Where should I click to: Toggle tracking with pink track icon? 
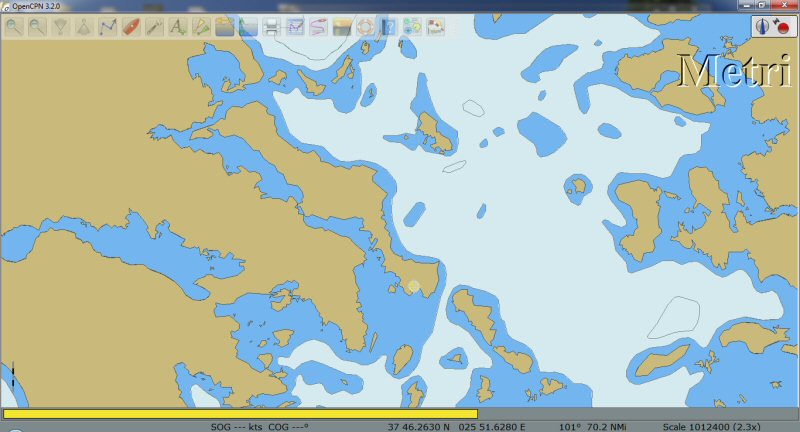pos(318,27)
